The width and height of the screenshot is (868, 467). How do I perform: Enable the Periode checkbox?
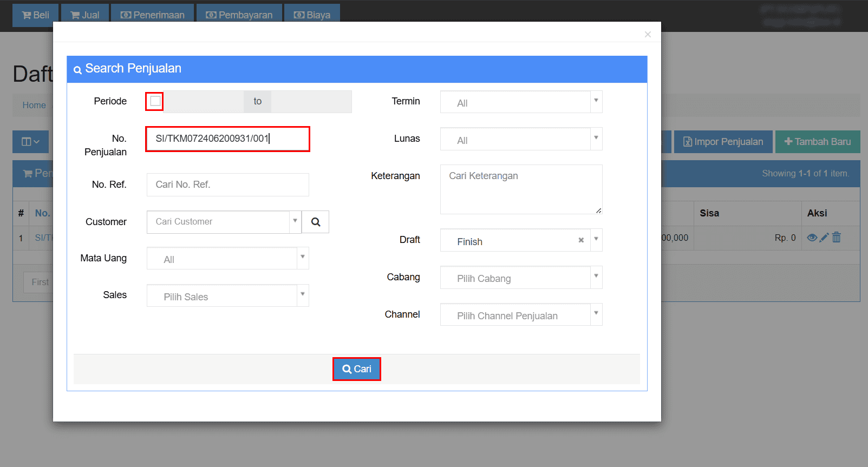(x=155, y=101)
